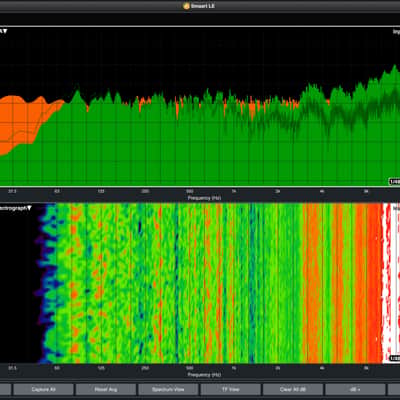
Task: Click the orange trace peak in the RTA plot
Action: 13,97
